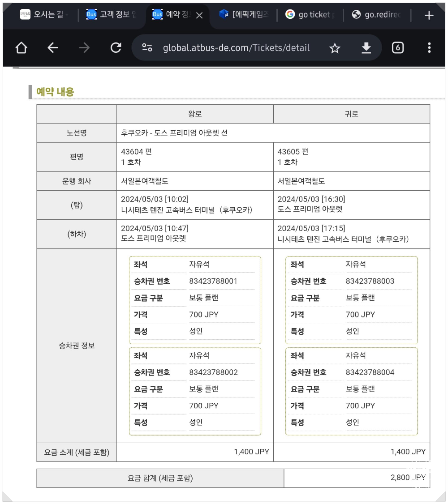The height and width of the screenshot is (504, 448).
Task: Select ticket number 83423788001
Action: click(213, 281)
